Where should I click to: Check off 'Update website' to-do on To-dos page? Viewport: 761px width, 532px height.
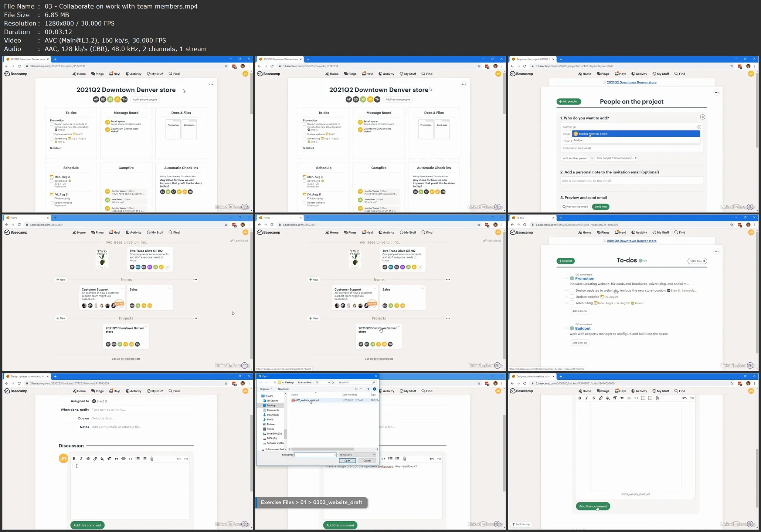572,297
